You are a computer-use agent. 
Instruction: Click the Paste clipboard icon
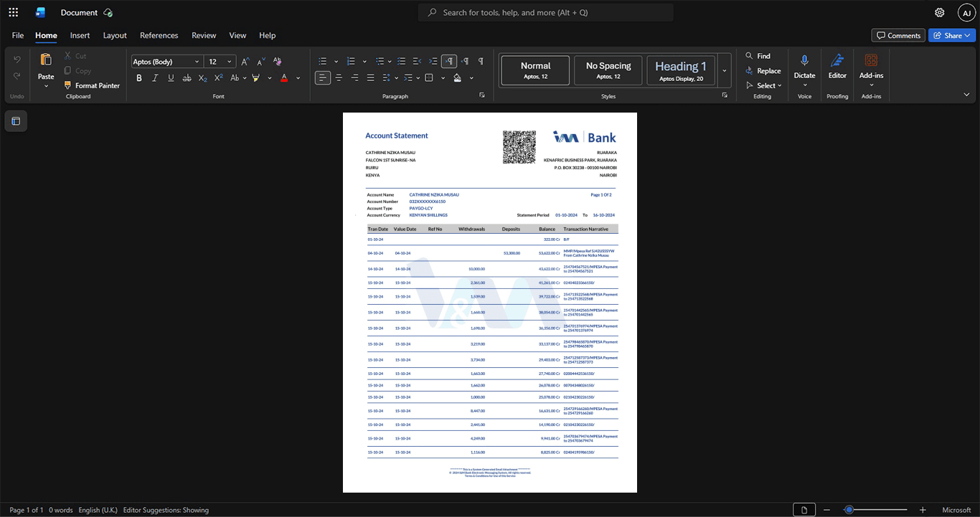coord(46,60)
